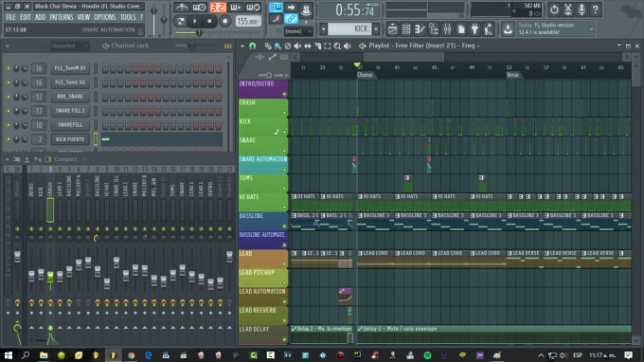Click the record button in transport

[224, 21]
